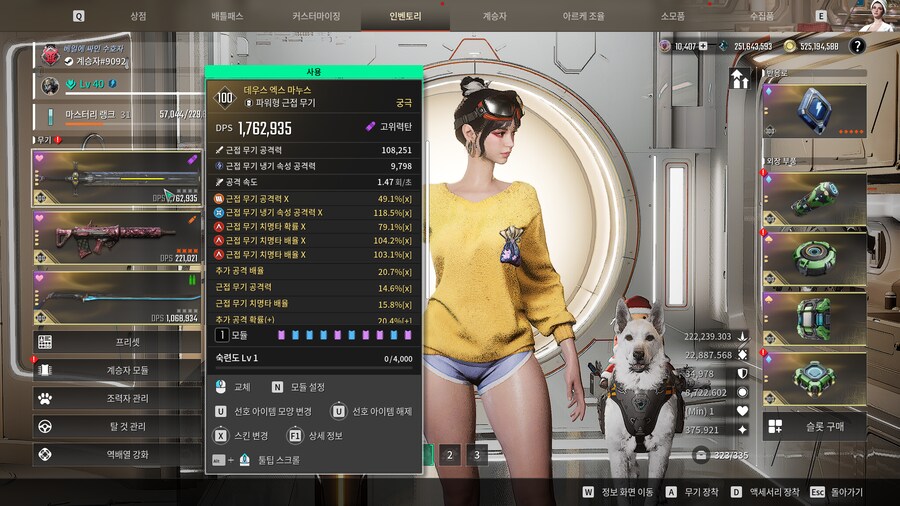Click the 숙련도 Lv 1 progress bar

[x=314, y=367]
